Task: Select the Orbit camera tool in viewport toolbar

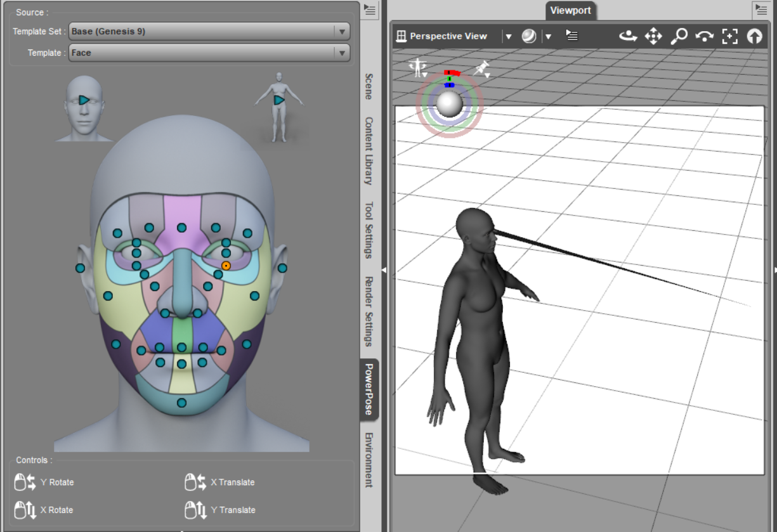Action: click(628, 36)
